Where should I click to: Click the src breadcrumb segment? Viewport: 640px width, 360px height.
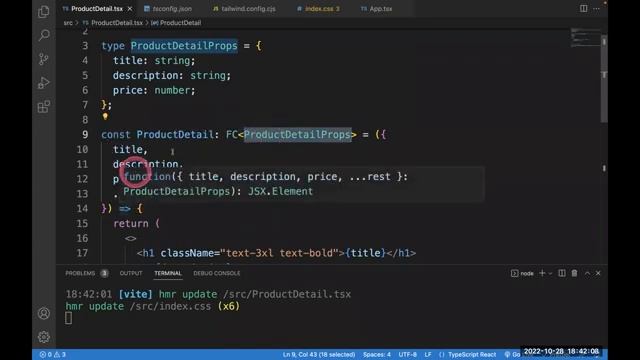pyautogui.click(x=68, y=23)
